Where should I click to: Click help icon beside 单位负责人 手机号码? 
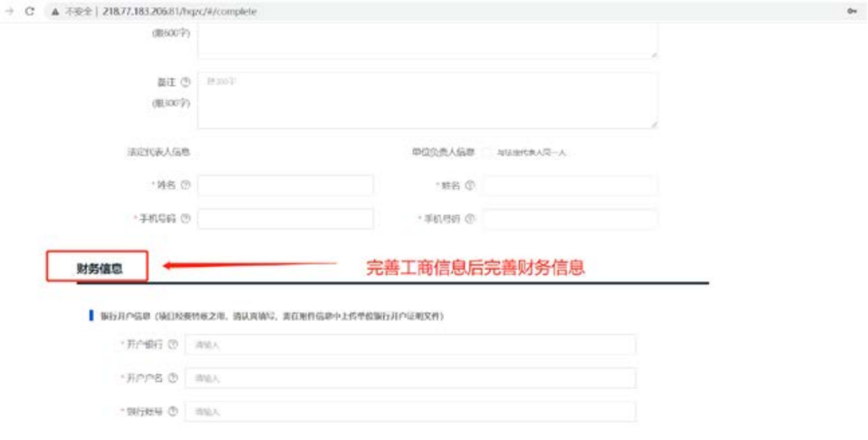tap(470, 219)
